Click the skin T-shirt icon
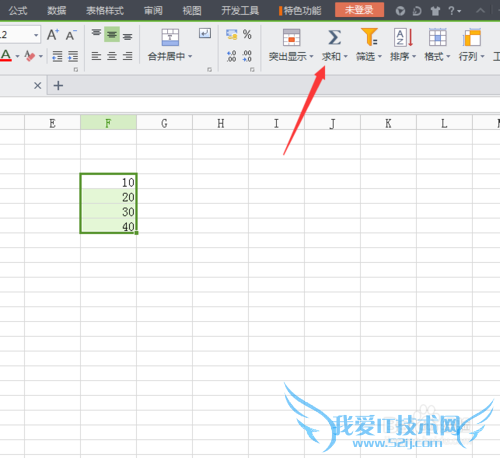 [435, 11]
